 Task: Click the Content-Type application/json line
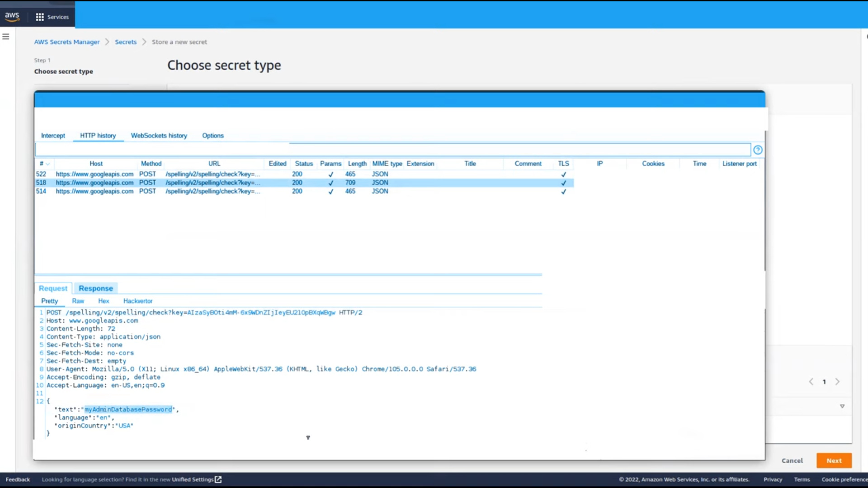pyautogui.click(x=104, y=337)
